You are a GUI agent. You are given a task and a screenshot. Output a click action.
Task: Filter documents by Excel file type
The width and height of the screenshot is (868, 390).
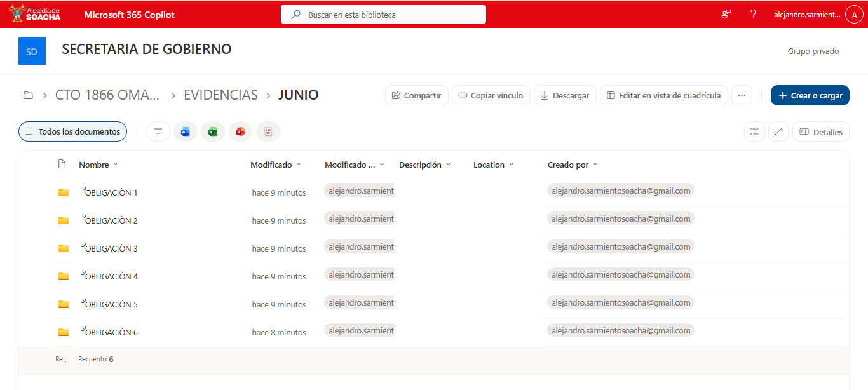click(x=213, y=131)
